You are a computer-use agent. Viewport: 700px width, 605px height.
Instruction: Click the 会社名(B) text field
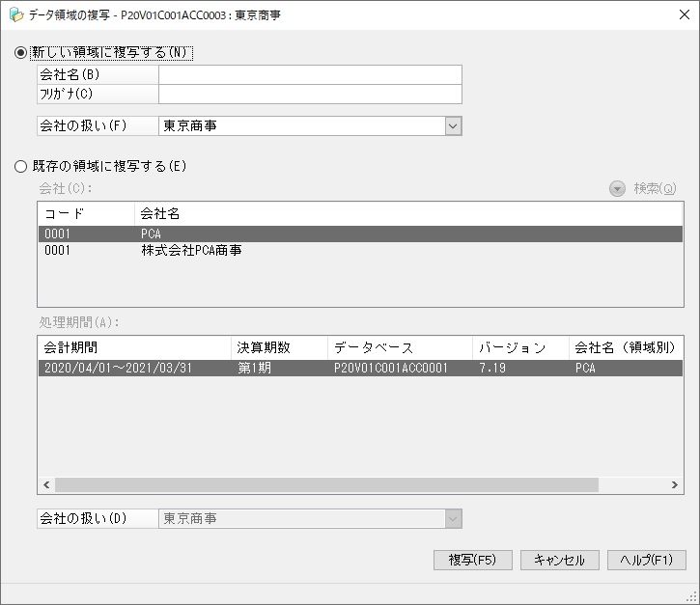tap(310, 74)
